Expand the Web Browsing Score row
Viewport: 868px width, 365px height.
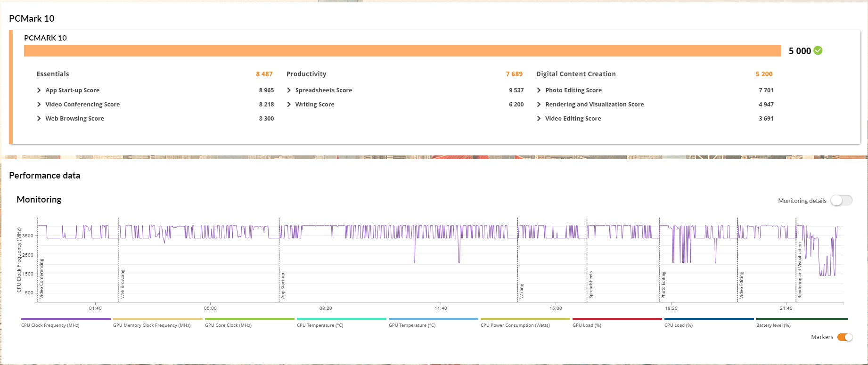point(39,119)
